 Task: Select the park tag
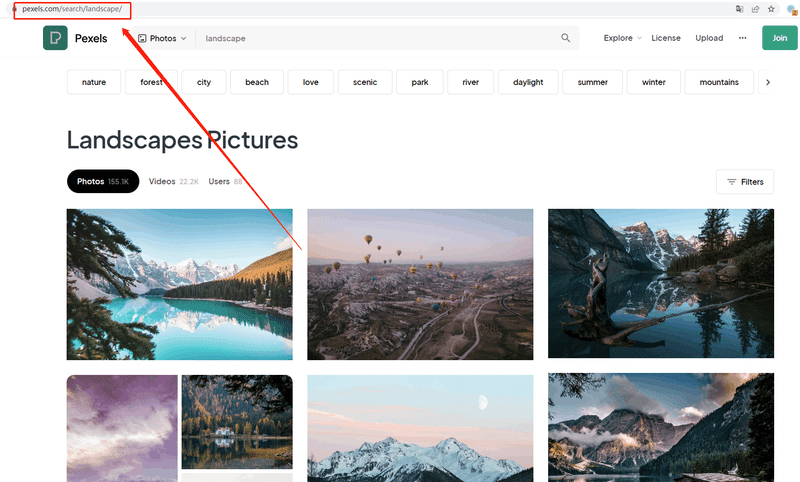(x=420, y=82)
